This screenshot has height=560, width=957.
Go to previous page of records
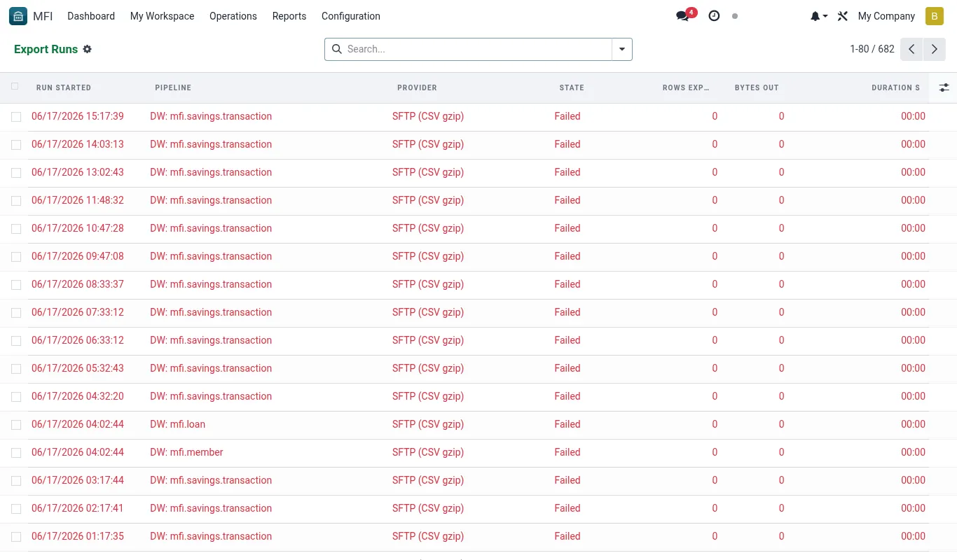911,49
